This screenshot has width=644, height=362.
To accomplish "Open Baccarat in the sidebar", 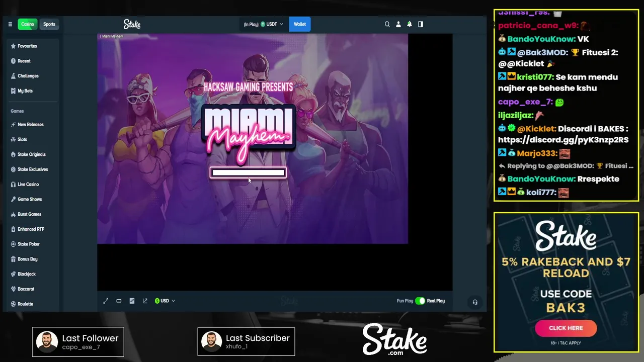I will [x=26, y=289].
